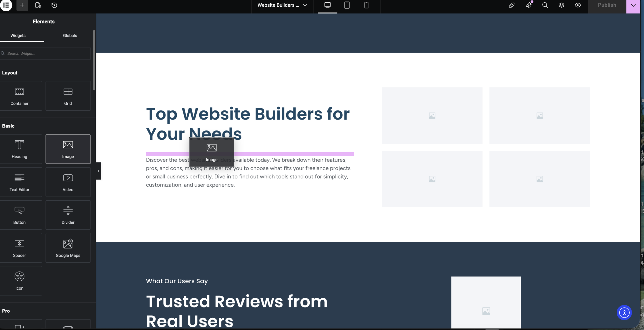Select the Grid layout widget
The height and width of the screenshot is (330, 644).
(68, 96)
